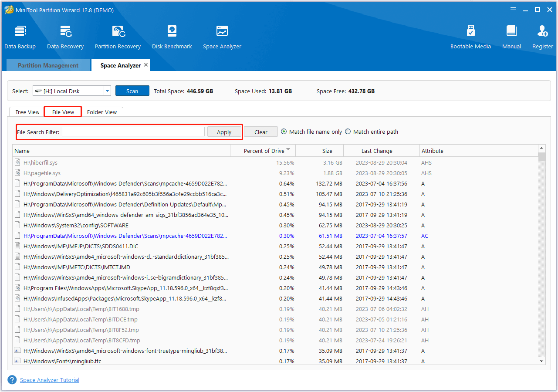Click the vertical scrollbar thumb in the file list
Image resolution: width=558 pixels, height=392 pixels.
click(542, 157)
